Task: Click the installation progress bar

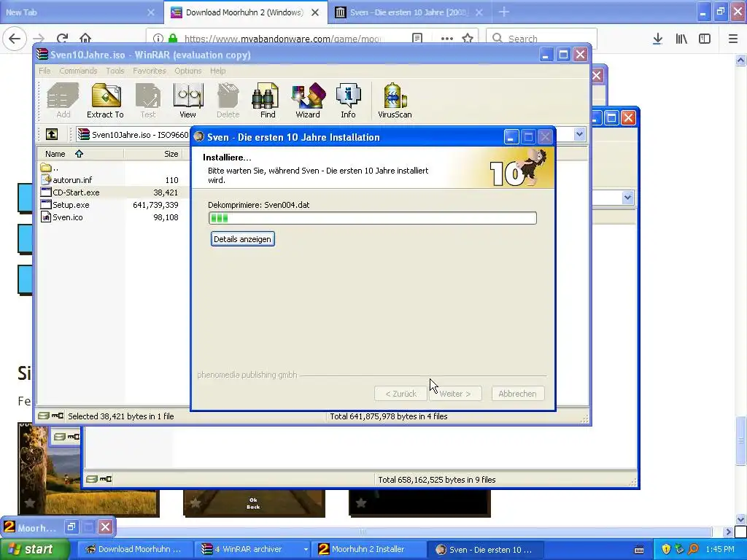Action: [x=373, y=218]
